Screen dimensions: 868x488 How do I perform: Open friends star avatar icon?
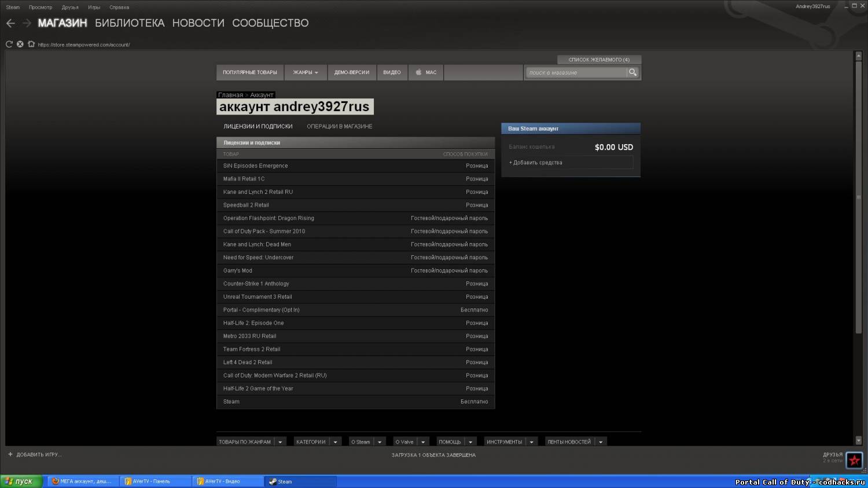854,460
